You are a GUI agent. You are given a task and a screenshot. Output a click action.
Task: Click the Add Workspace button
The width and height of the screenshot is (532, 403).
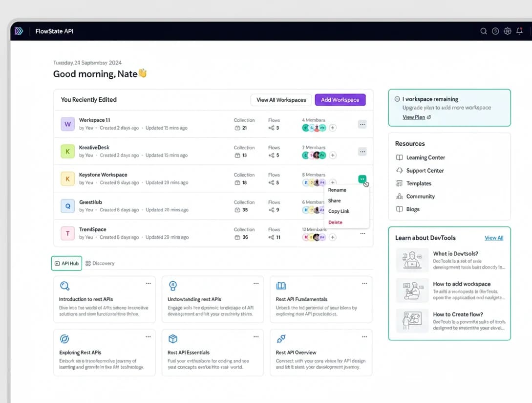pyautogui.click(x=340, y=100)
